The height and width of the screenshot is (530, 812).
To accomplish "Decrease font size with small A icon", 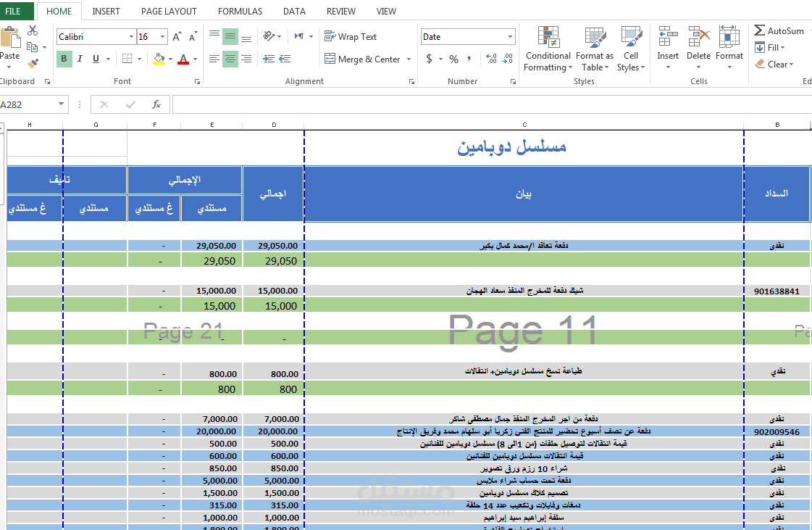I will click(193, 37).
